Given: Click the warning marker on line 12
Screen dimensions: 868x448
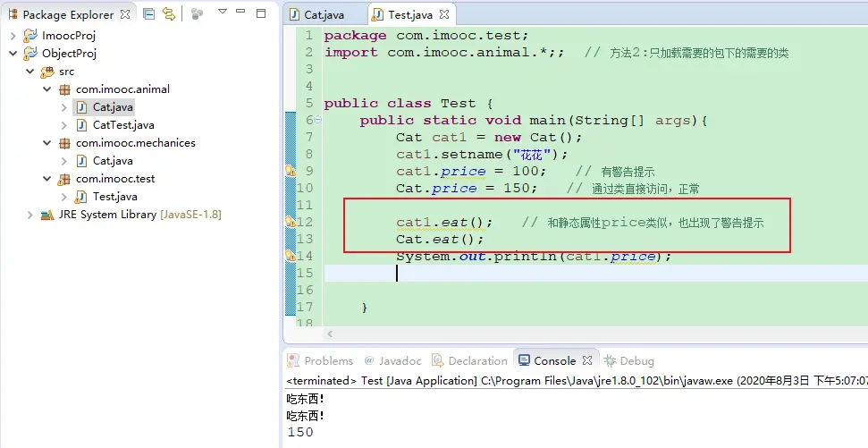Looking at the screenshot, I should tap(290, 222).
